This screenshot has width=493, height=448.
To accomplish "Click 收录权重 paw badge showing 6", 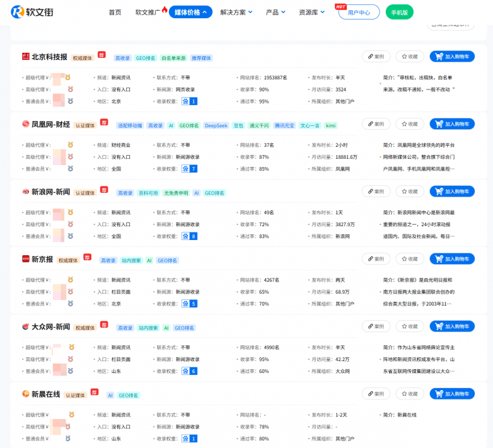I will 190,371.
